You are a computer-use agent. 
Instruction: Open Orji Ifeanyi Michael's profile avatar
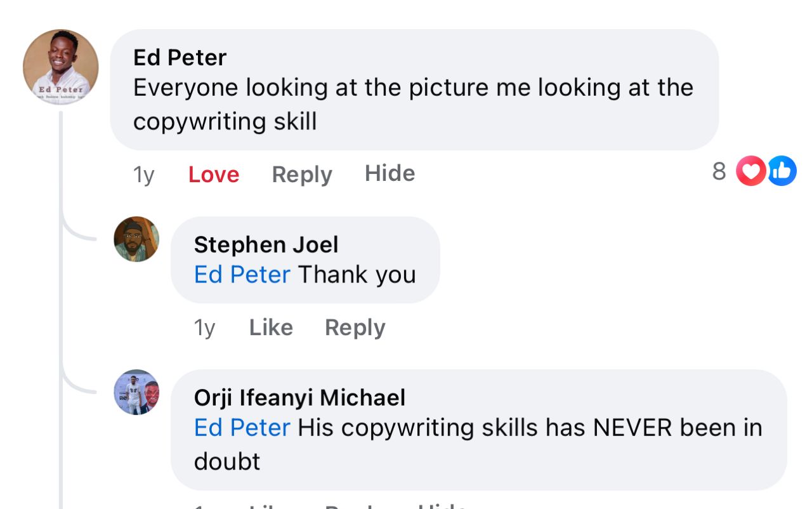coord(136,392)
